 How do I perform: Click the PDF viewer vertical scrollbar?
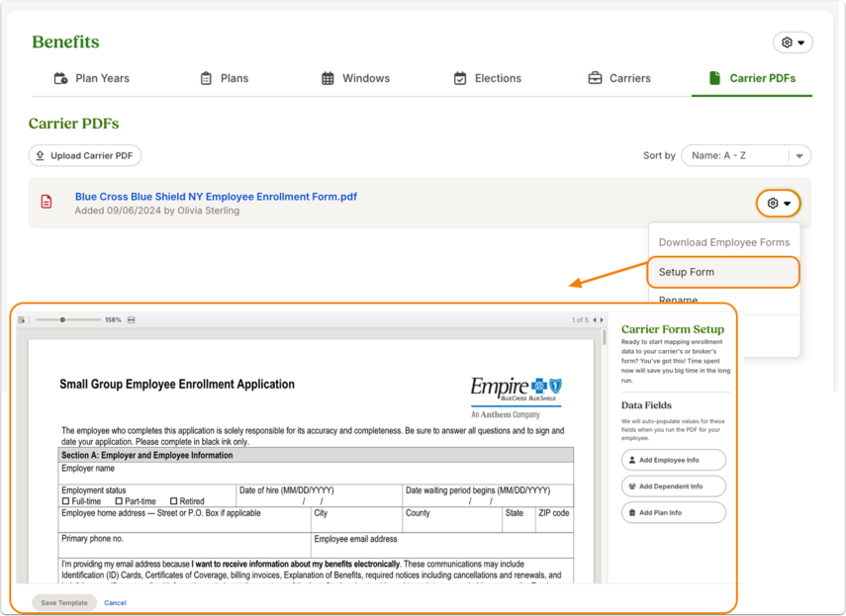coord(604,337)
